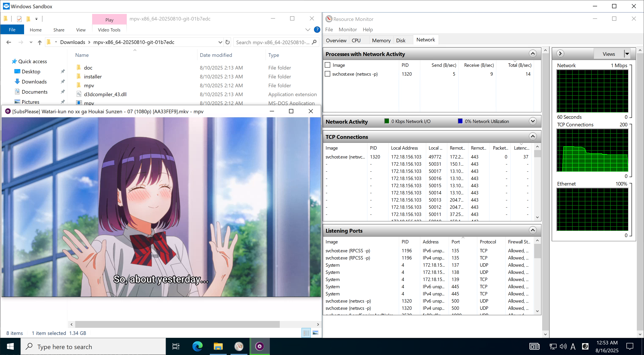Open Microsoft Edge from taskbar
The image size is (644, 355).
[x=197, y=347]
